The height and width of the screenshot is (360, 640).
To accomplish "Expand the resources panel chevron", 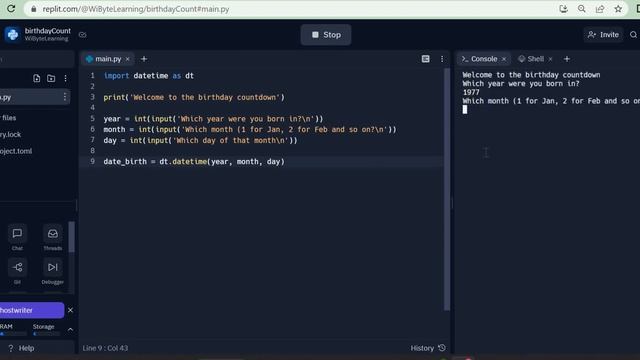I will 70,329.
